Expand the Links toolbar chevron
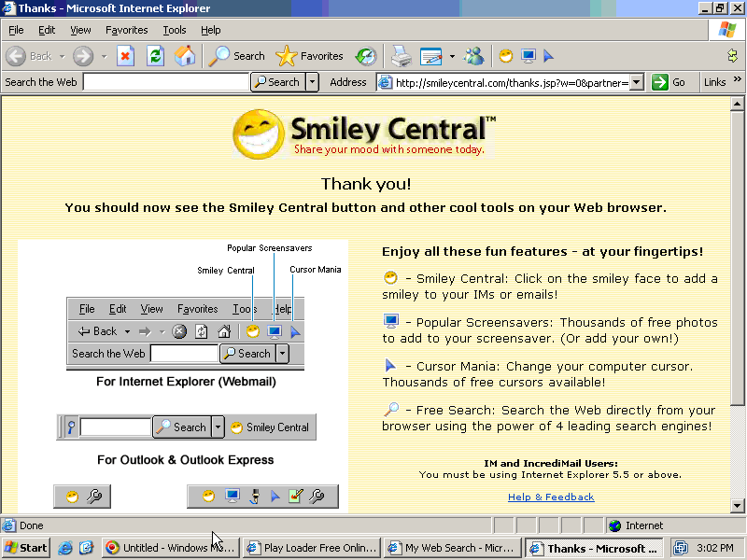Screen dimensions: 747x560 pos(738,79)
